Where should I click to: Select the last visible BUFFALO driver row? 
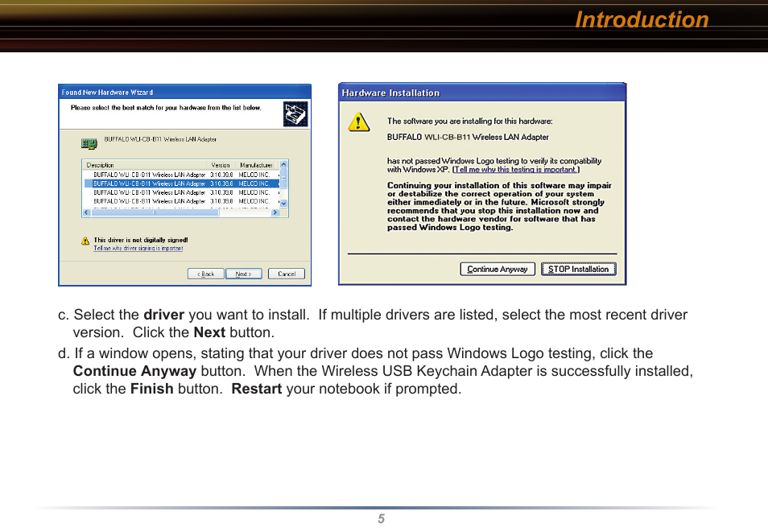[182, 201]
